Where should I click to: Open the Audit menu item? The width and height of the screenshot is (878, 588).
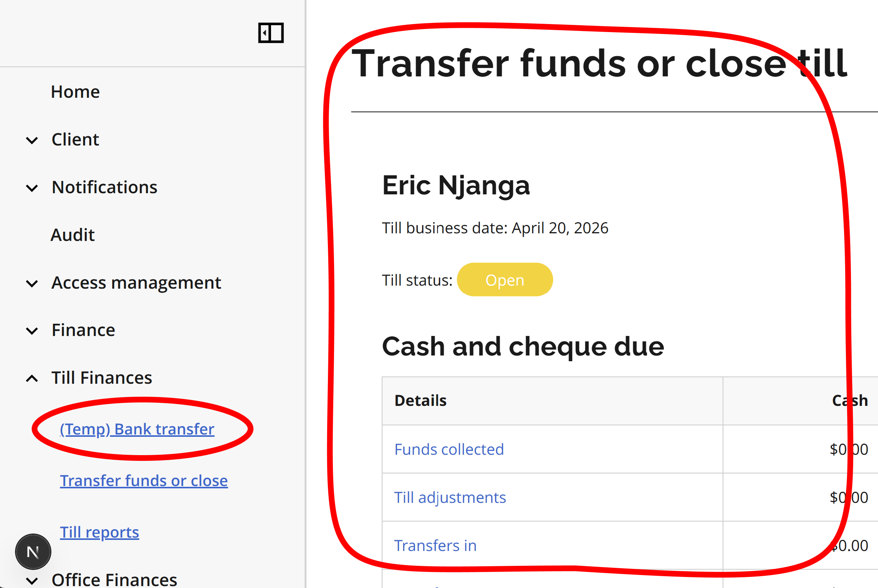[73, 235]
